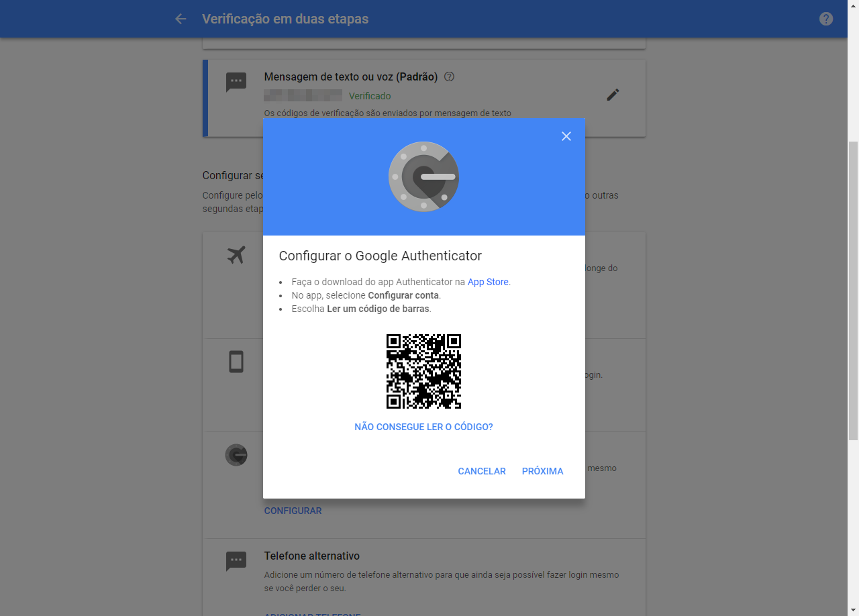Close the Google Authenticator dialog

(566, 136)
